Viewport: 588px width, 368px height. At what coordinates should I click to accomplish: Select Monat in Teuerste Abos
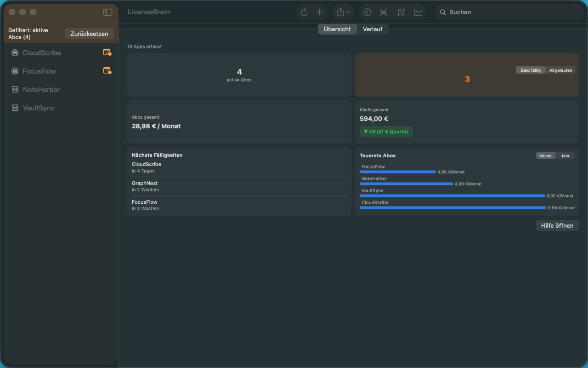point(546,155)
